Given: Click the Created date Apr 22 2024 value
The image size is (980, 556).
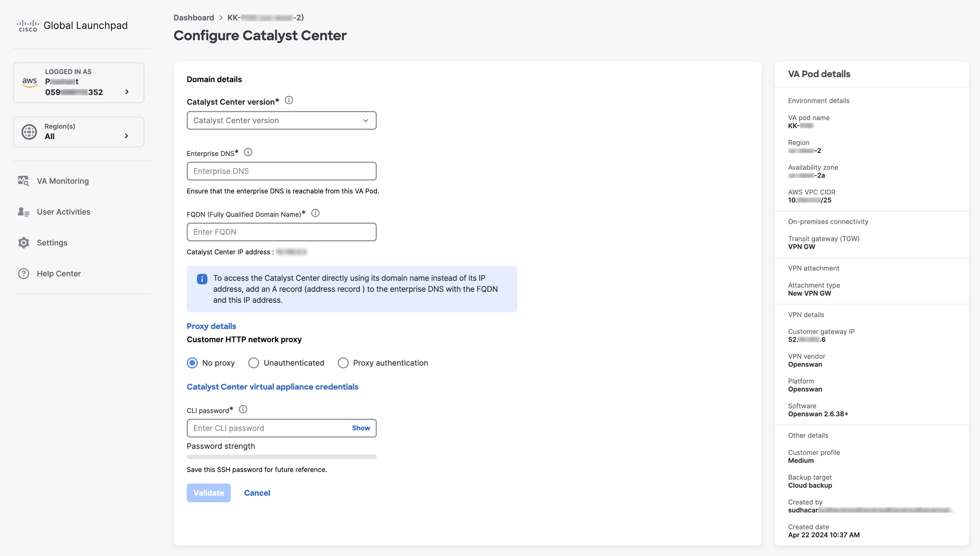Looking at the screenshot, I should coord(824,535).
